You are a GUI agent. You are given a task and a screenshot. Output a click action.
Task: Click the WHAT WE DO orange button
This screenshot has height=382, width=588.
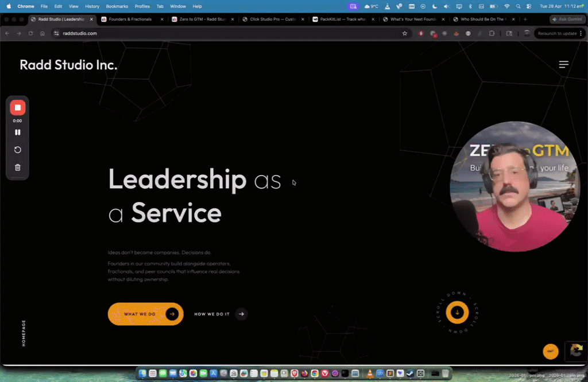click(x=145, y=314)
